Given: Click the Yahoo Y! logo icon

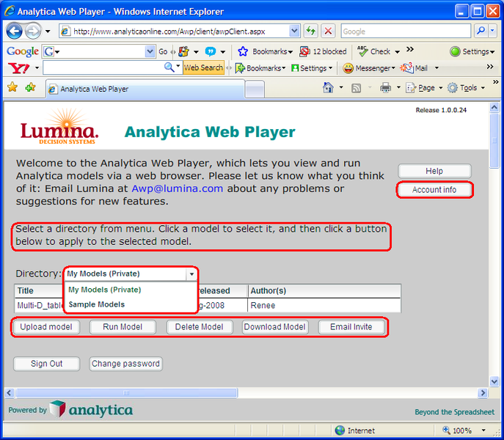Looking at the screenshot, I should pos(18,68).
